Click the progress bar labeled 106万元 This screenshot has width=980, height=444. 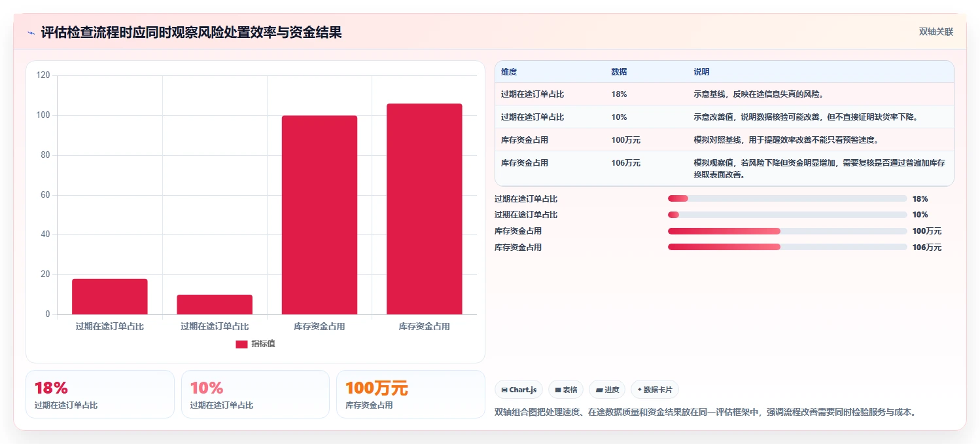pos(787,247)
